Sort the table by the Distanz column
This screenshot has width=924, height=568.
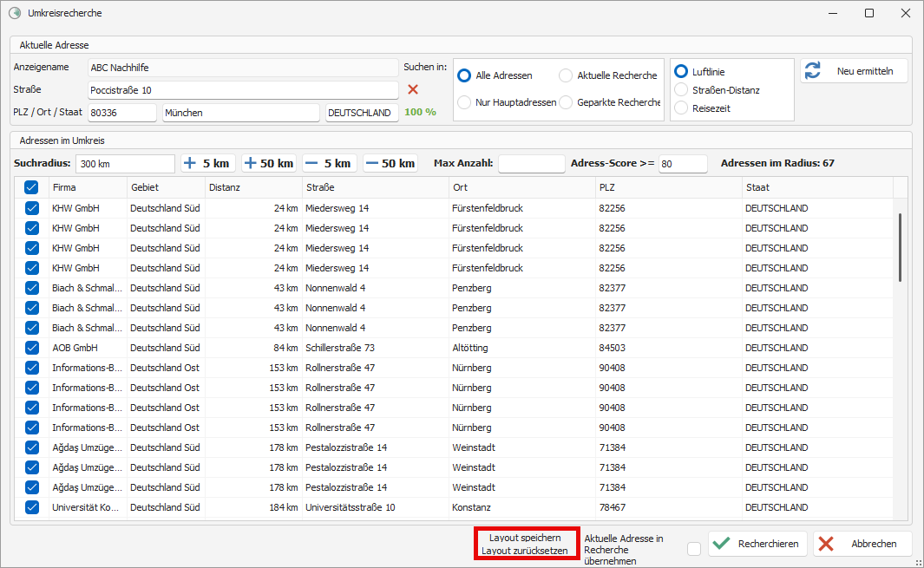(x=252, y=187)
